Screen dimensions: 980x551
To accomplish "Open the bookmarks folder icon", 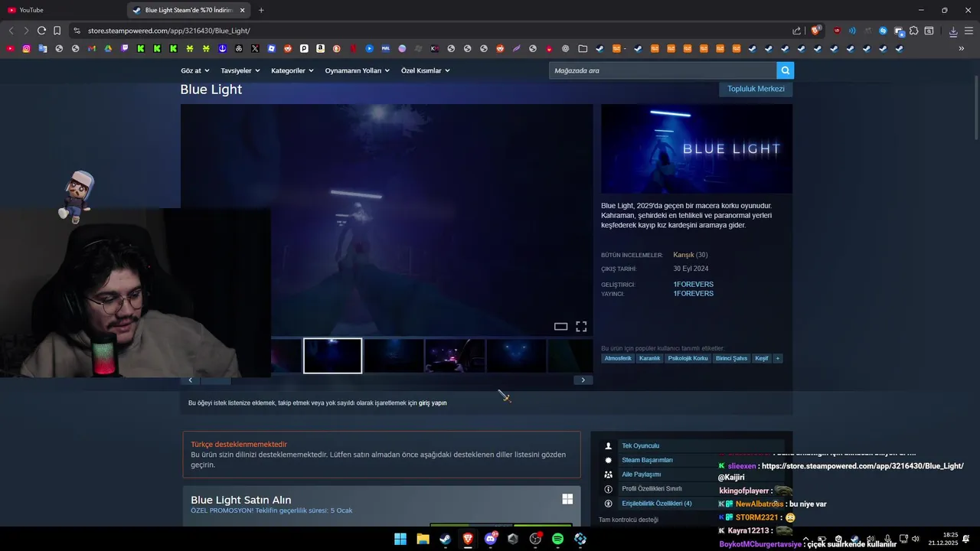I will click(x=583, y=48).
